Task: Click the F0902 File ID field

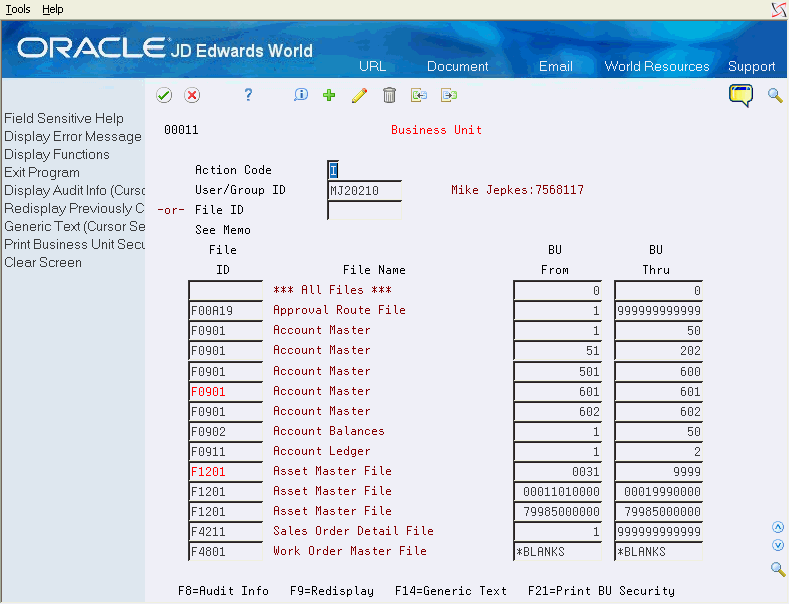Action: click(x=225, y=431)
